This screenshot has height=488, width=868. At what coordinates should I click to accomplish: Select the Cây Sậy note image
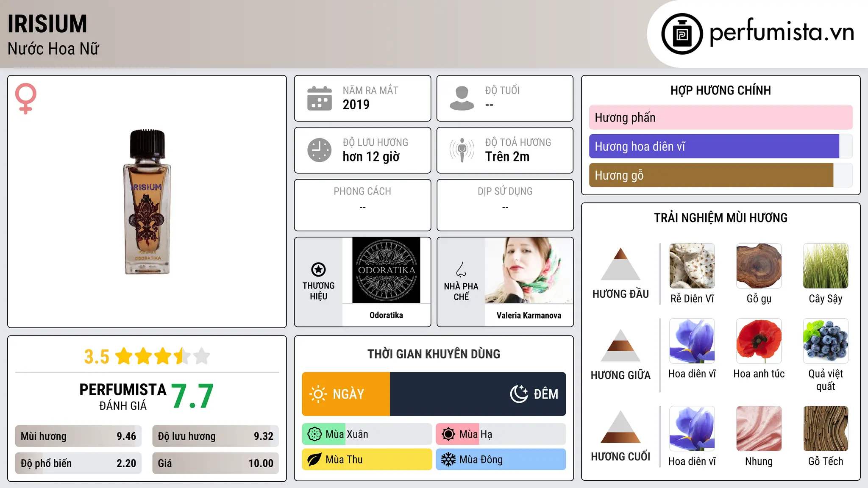coord(826,266)
